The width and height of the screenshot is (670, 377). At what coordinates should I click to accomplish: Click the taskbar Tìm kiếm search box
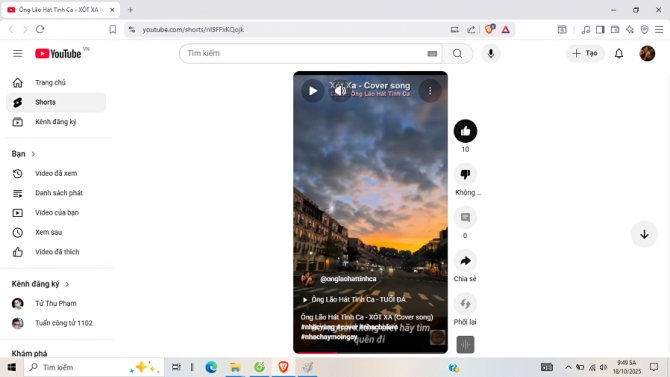[x=94, y=367]
